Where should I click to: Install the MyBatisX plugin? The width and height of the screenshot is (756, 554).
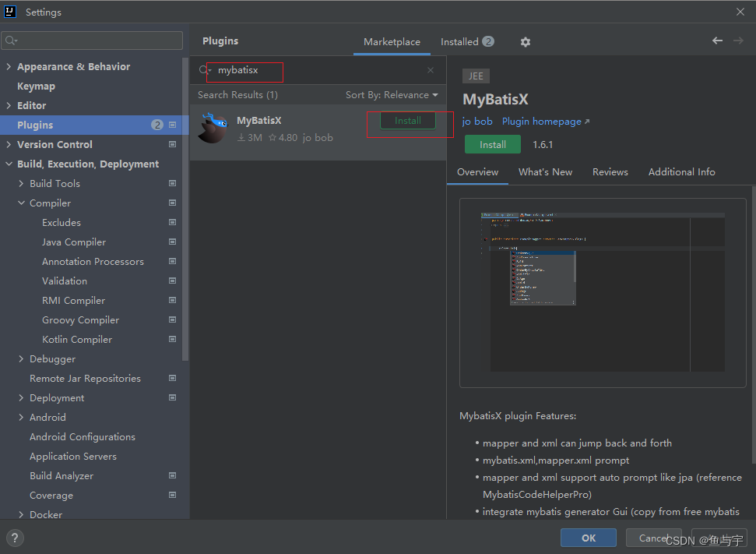[x=408, y=120]
